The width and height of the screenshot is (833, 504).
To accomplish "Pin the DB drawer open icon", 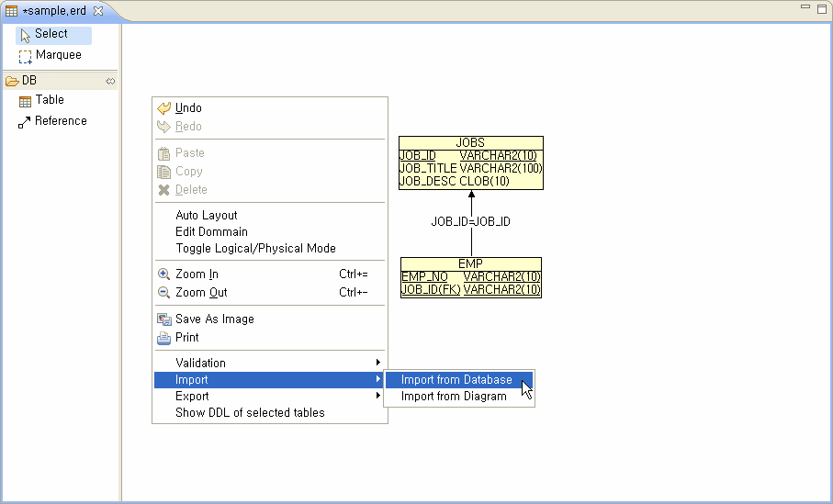I will (x=110, y=81).
